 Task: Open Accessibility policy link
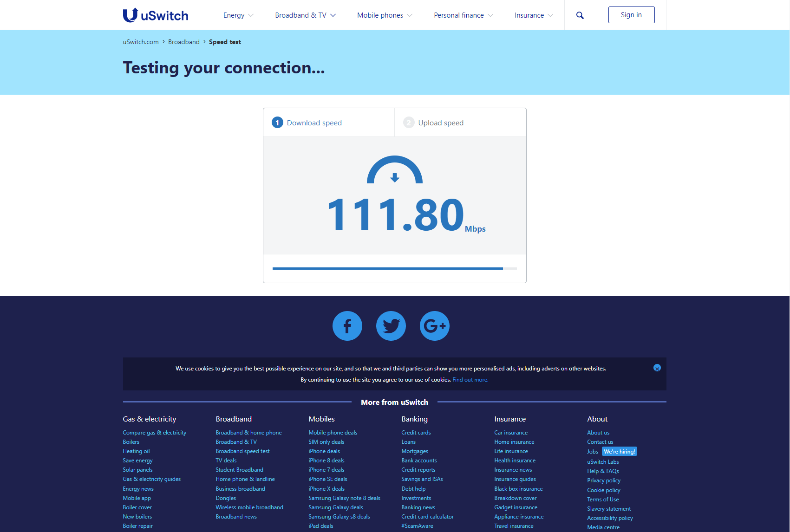coord(610,518)
